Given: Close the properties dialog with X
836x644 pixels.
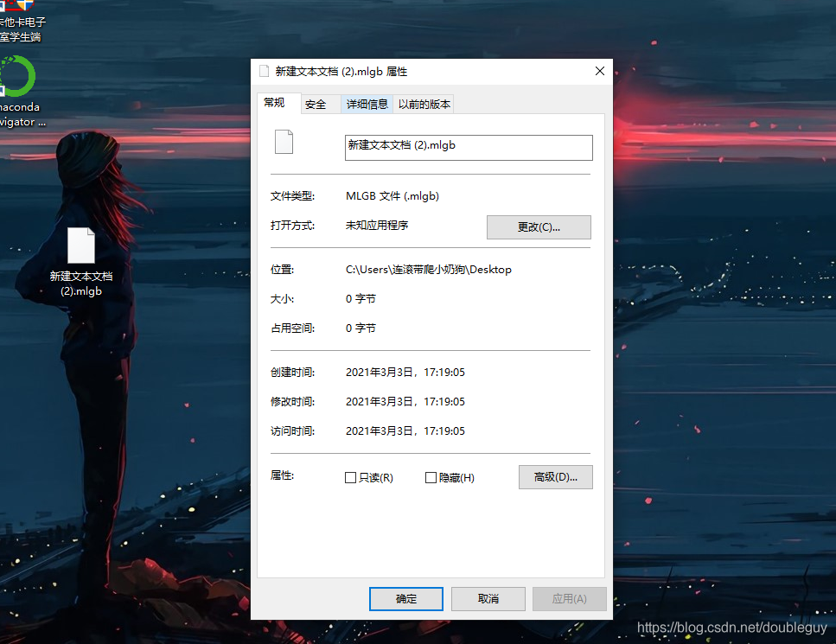Looking at the screenshot, I should 599,72.
